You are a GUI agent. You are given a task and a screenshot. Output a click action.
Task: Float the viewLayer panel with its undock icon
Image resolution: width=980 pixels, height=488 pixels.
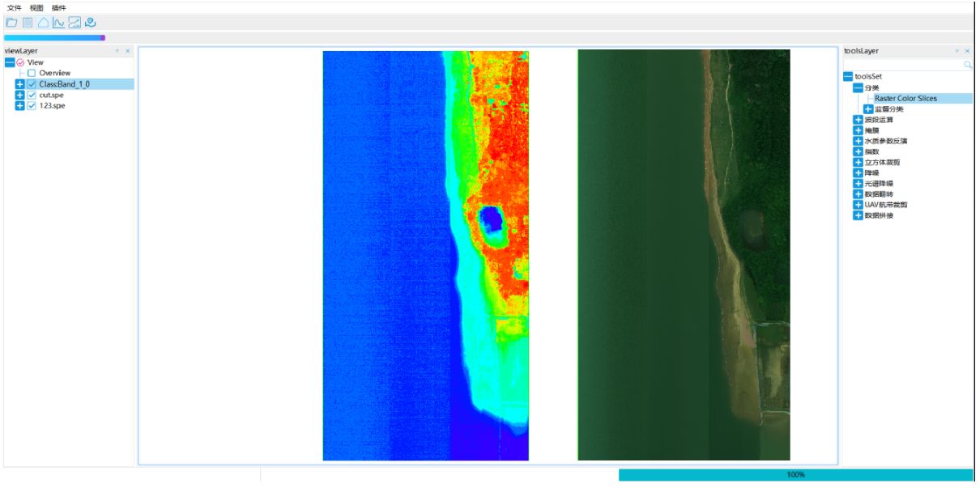click(x=117, y=51)
